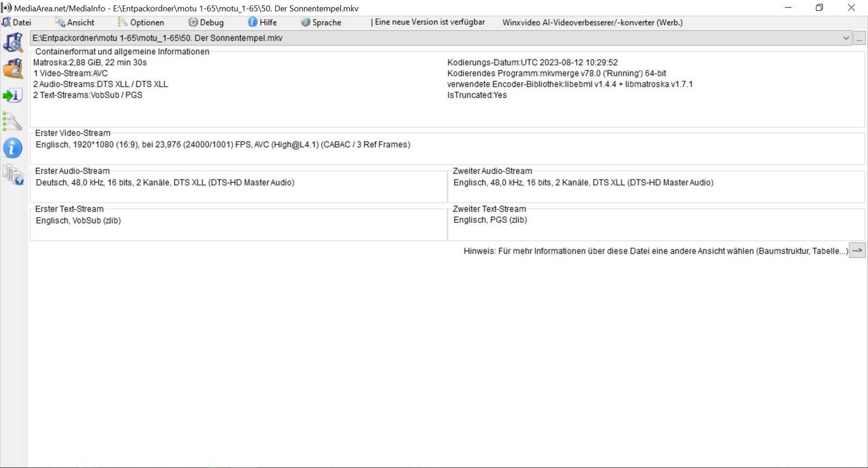
Task: Click the 'Erster Video-Stream' group label
Action: tap(73, 133)
